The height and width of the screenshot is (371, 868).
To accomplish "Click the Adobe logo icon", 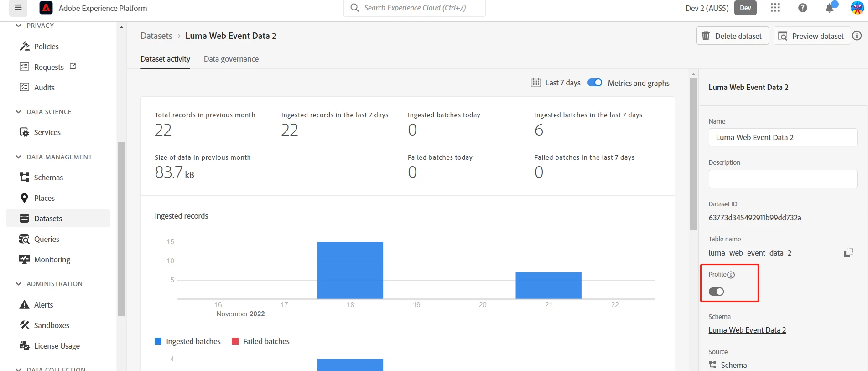I will [46, 8].
